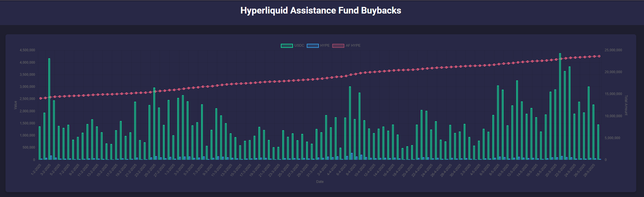Click the 7-3-2025 date label

pyautogui.click(x=199, y=170)
